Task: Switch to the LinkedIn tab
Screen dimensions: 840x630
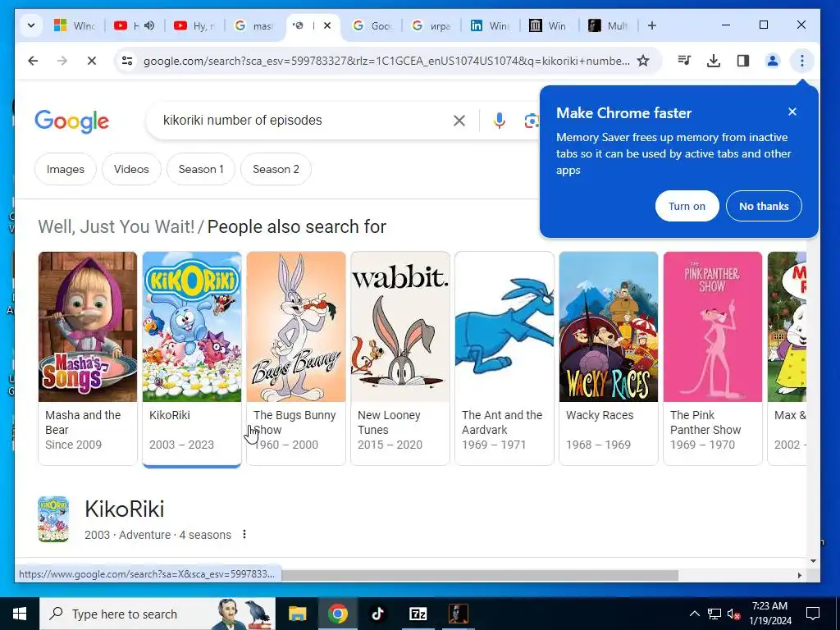Action: click(x=491, y=25)
